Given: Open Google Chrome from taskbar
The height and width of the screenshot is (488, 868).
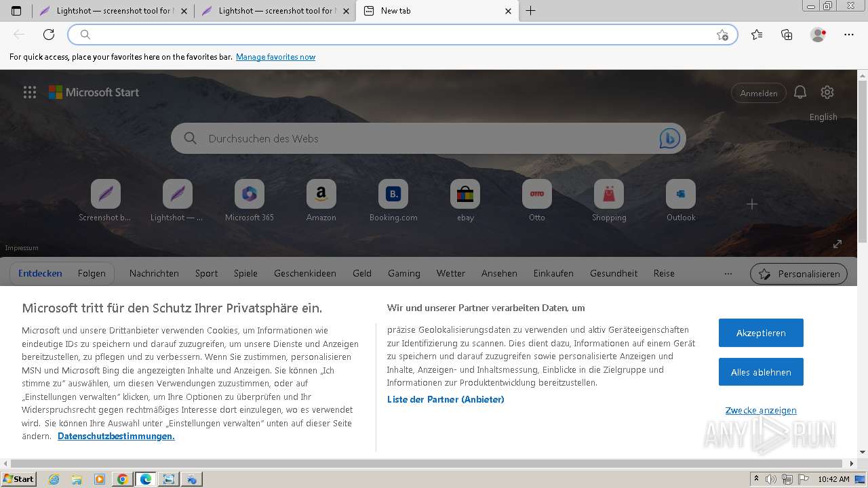Looking at the screenshot, I should [123, 479].
